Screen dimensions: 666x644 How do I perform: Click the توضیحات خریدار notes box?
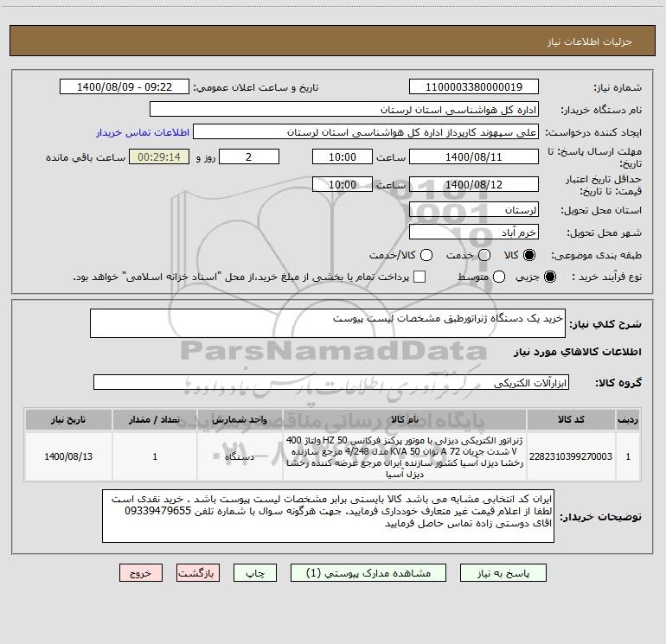[x=328, y=516]
